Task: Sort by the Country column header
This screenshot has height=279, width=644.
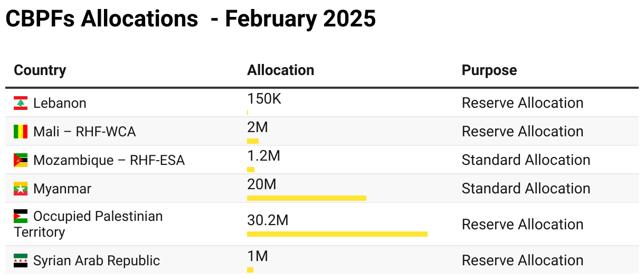Action: click(x=40, y=70)
